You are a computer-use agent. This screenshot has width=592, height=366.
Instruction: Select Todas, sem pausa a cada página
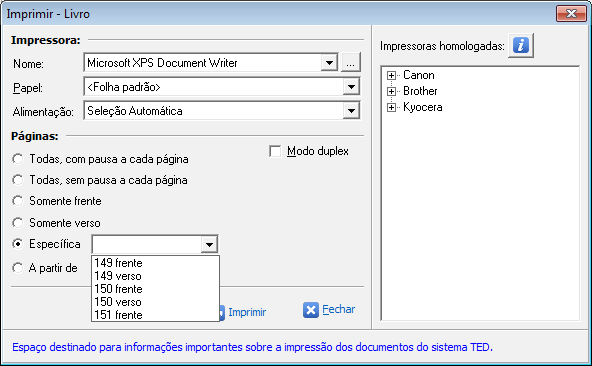[17, 180]
